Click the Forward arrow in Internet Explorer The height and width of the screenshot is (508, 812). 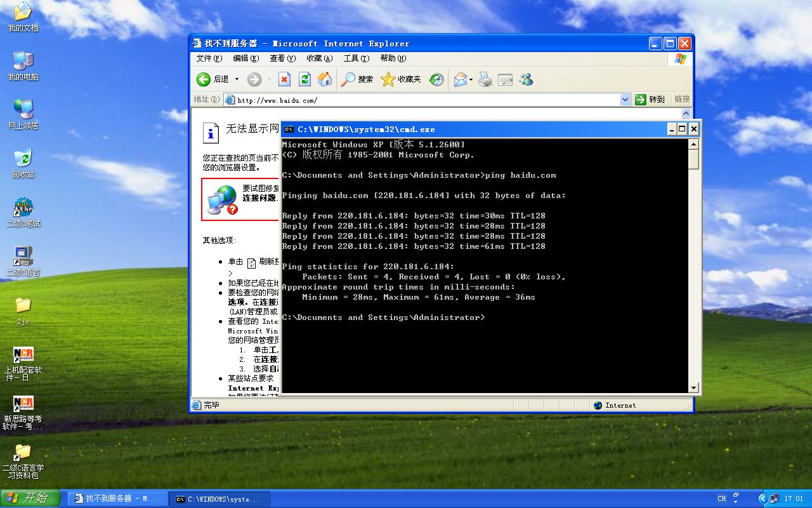click(x=254, y=79)
